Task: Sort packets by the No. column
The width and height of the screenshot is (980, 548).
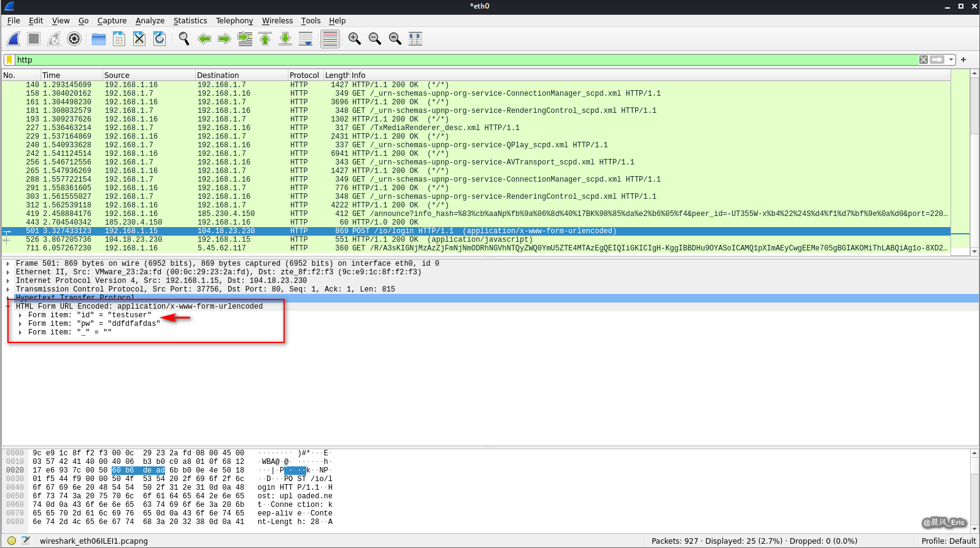Action: coord(21,75)
